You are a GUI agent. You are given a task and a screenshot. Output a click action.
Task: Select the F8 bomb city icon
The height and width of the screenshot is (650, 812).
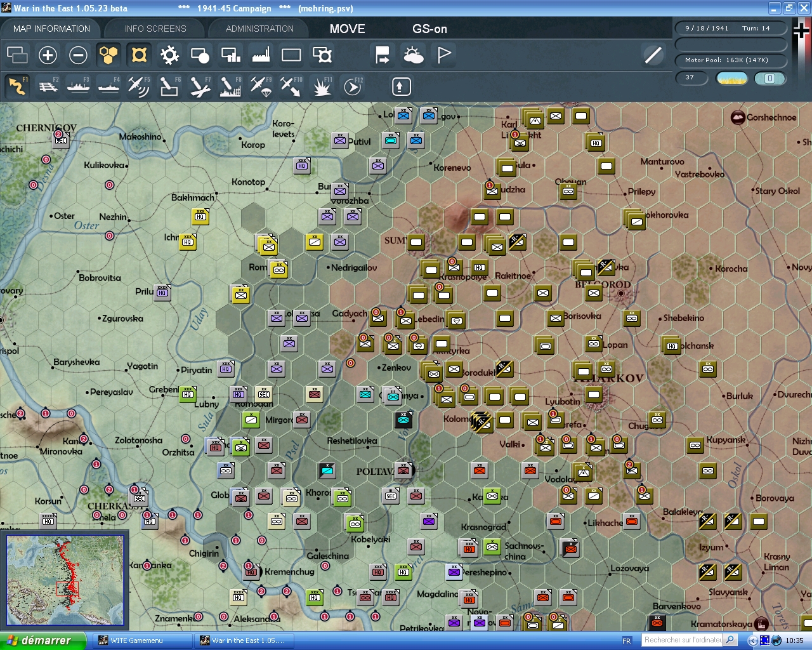pos(230,86)
